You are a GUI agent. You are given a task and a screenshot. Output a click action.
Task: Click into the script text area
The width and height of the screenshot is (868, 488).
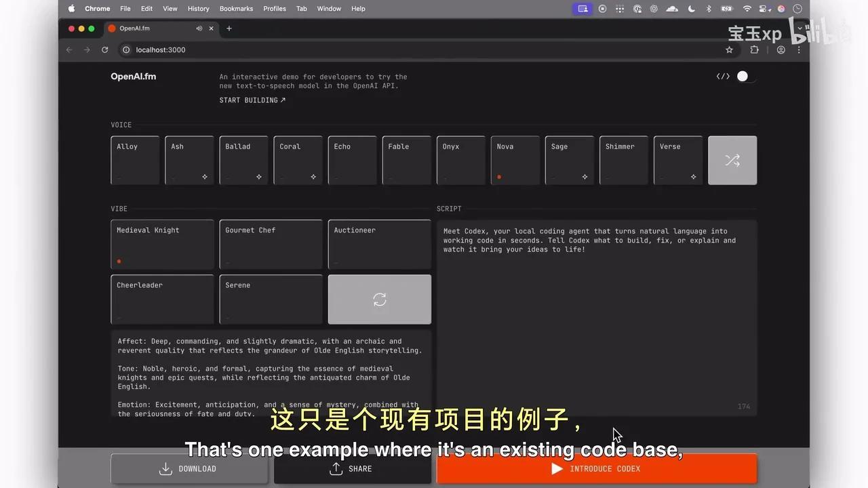(597, 318)
